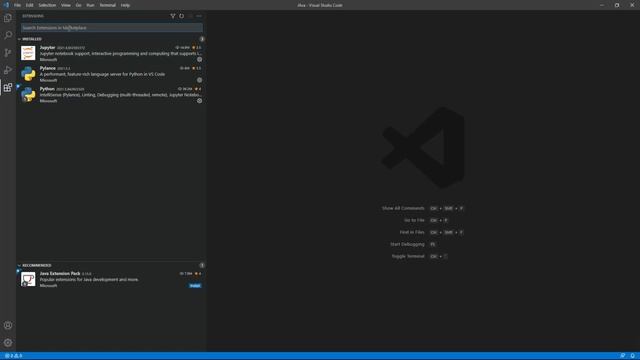Open the Explorer view in activity bar
Viewport: 640px width, 360px height.
[x=8, y=18]
